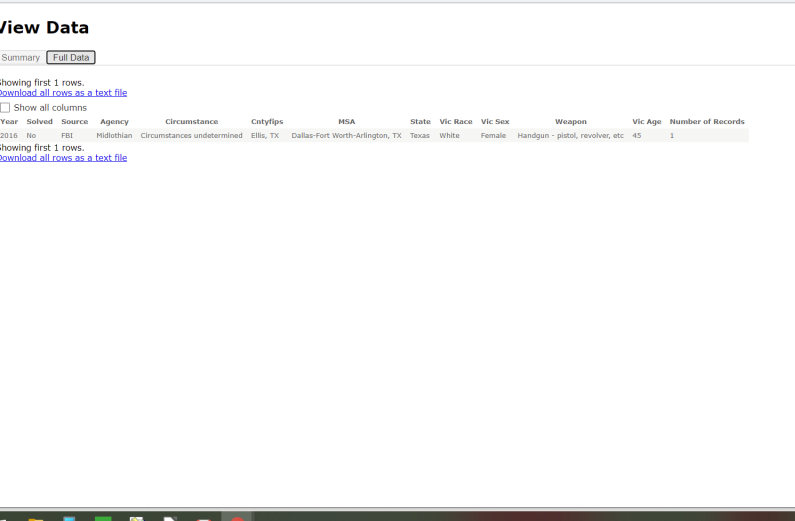Switch to the Summary tab

(x=20, y=58)
